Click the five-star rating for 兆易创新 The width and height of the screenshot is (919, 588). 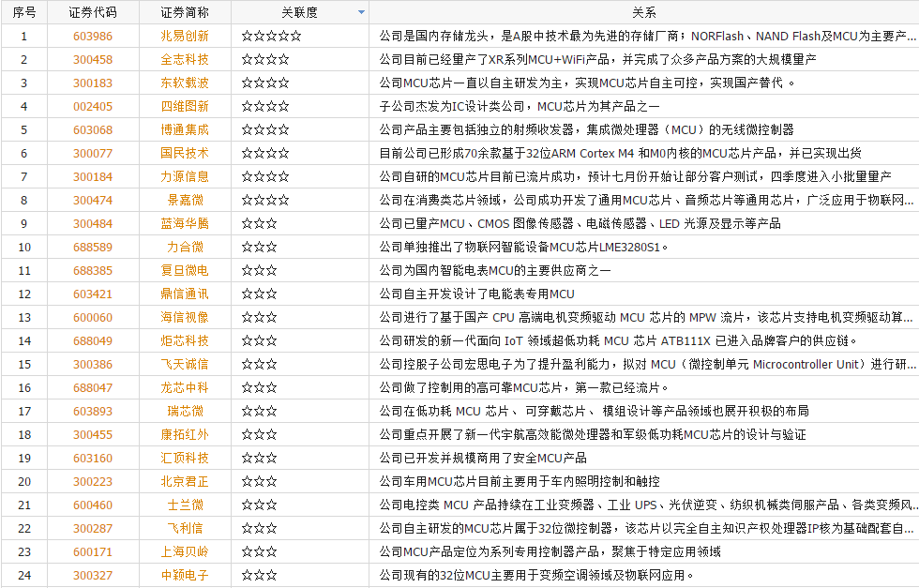(271, 36)
